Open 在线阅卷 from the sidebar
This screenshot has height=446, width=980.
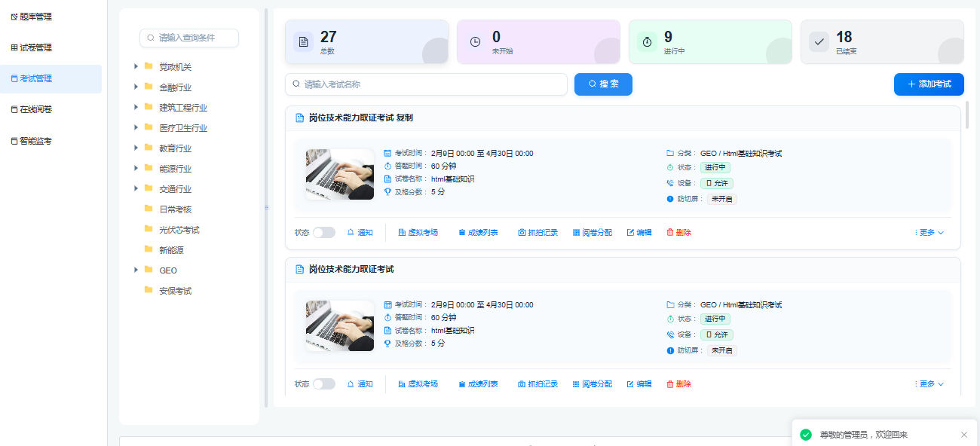pyautogui.click(x=34, y=108)
